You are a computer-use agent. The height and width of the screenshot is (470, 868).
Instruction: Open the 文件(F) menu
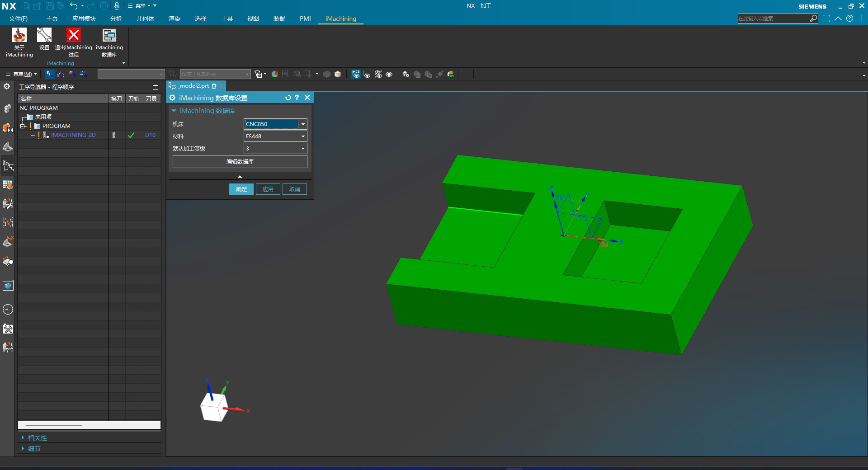pyautogui.click(x=18, y=19)
